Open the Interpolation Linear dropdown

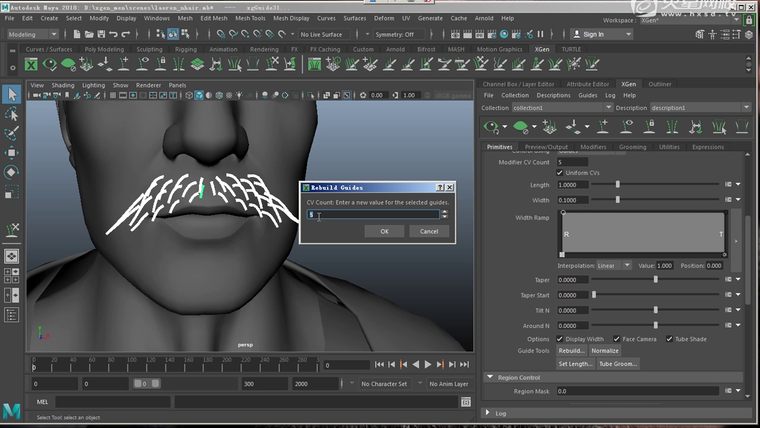(613, 265)
